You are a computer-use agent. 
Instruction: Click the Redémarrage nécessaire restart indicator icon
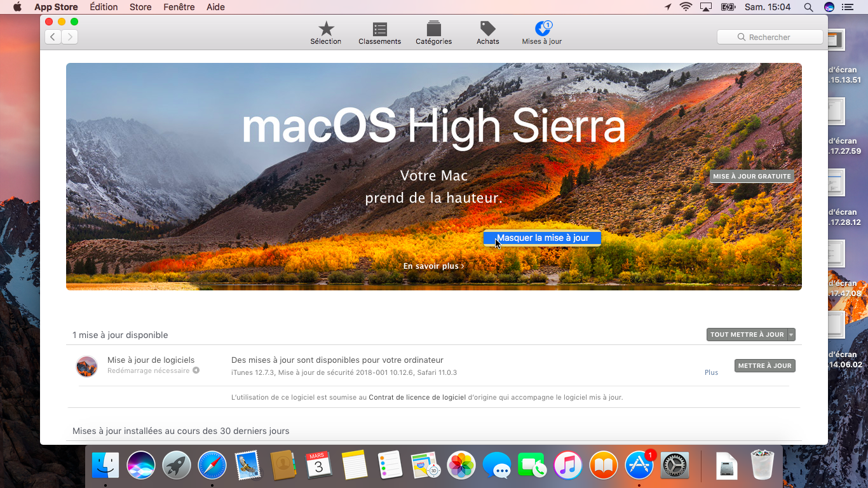click(x=196, y=370)
